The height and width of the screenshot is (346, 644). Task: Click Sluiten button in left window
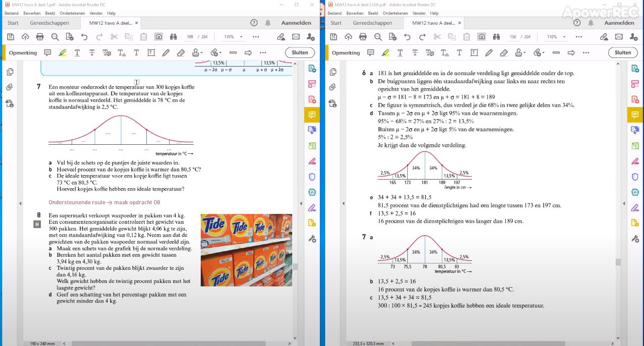point(300,52)
